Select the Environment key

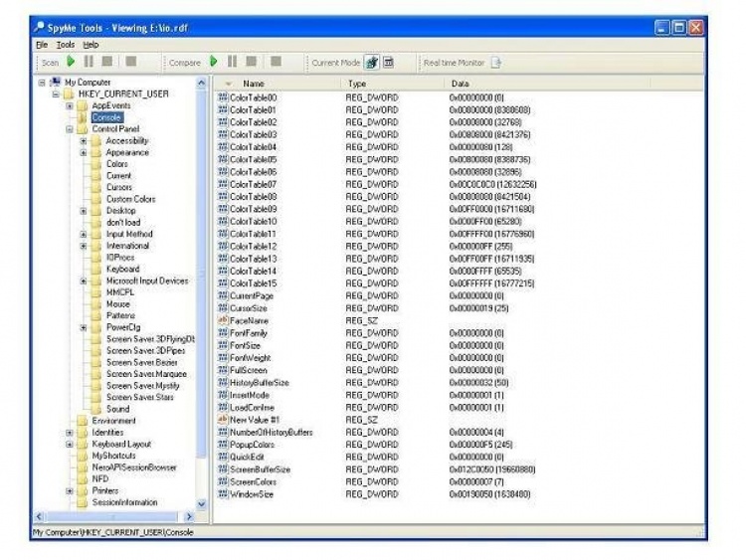click(x=113, y=421)
